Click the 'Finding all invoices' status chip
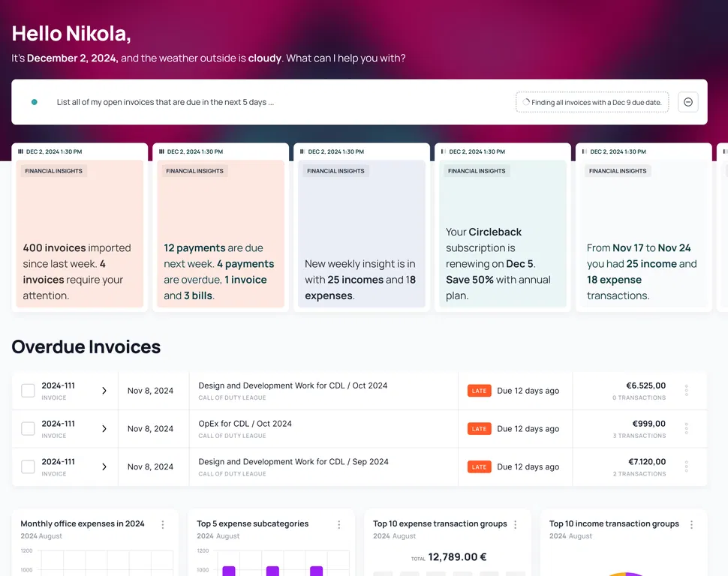 592,102
